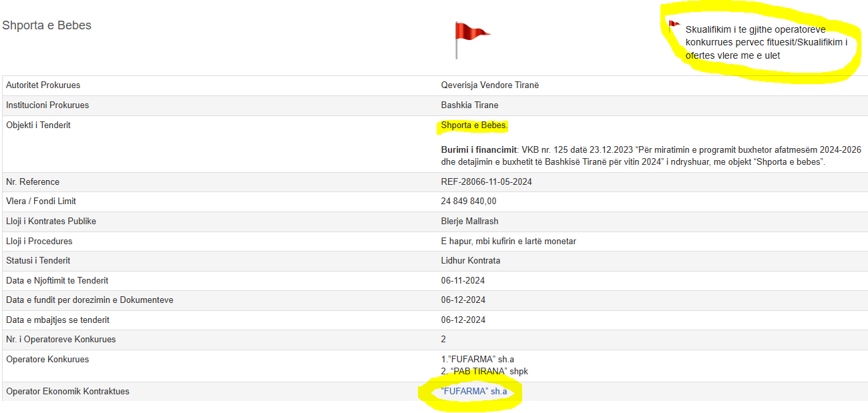Screen dimensions: 868x413
Task: Select the Bashkia Tirane institution value
Action: pyautogui.click(x=469, y=105)
